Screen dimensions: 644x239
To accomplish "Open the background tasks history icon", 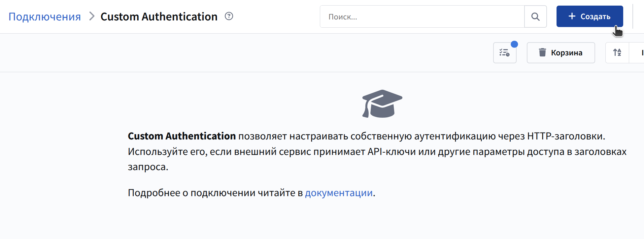I will (x=504, y=53).
